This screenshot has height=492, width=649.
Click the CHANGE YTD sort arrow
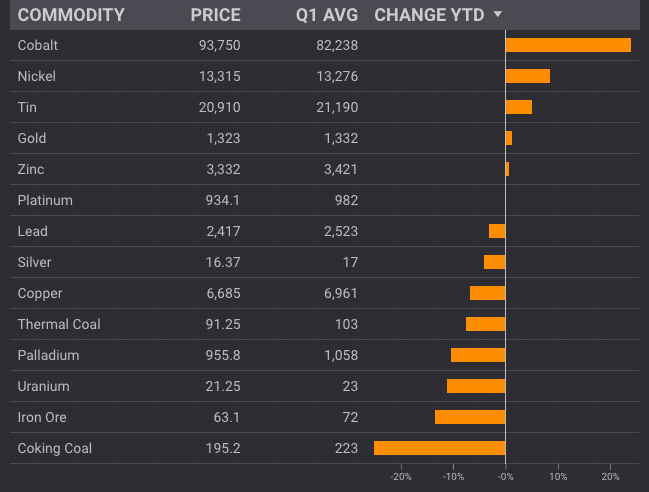[x=498, y=15]
